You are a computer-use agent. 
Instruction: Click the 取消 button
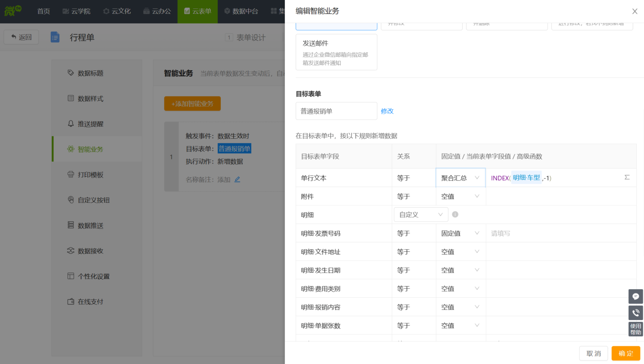pos(593,353)
